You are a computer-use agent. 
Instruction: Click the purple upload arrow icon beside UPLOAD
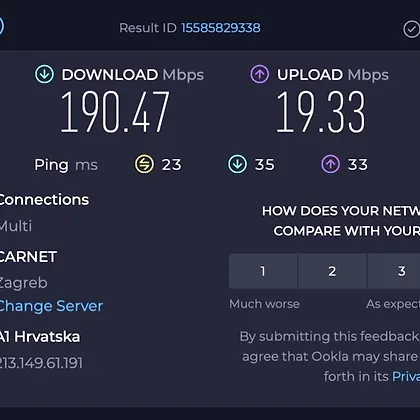(x=260, y=74)
